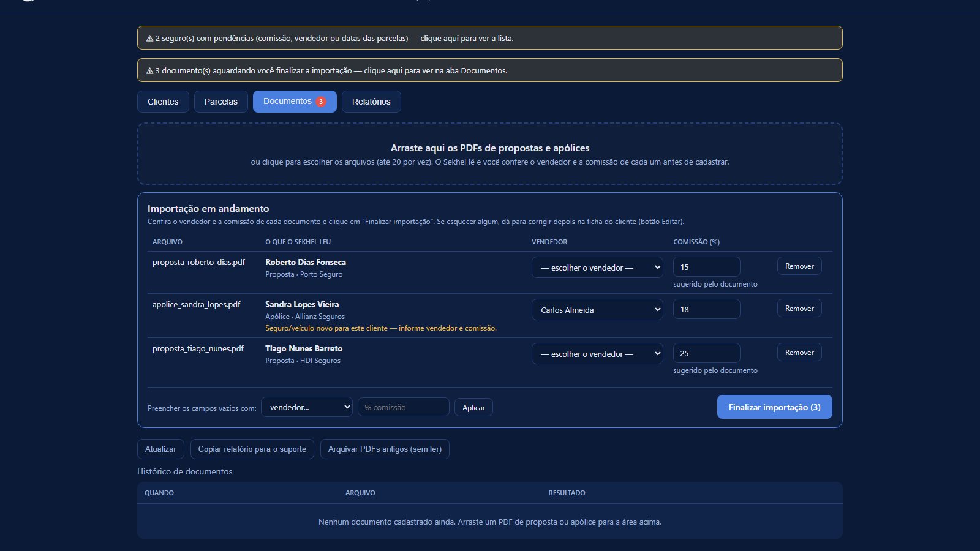Viewport: 980px width, 551px height.
Task: Switch to the Parcelas tab
Action: (x=221, y=102)
